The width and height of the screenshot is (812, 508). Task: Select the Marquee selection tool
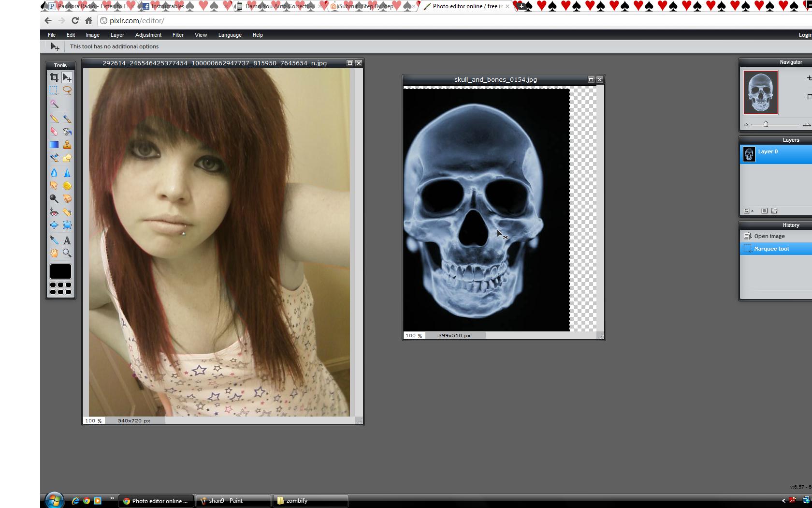[54, 90]
